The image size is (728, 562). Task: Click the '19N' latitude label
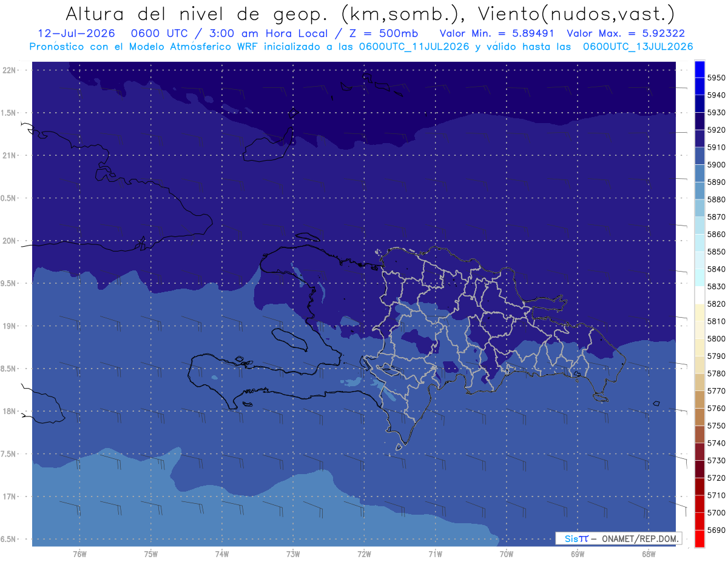tap(10, 326)
